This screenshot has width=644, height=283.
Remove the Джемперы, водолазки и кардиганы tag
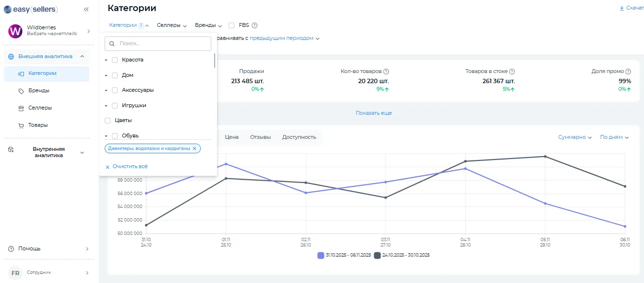[194, 148]
